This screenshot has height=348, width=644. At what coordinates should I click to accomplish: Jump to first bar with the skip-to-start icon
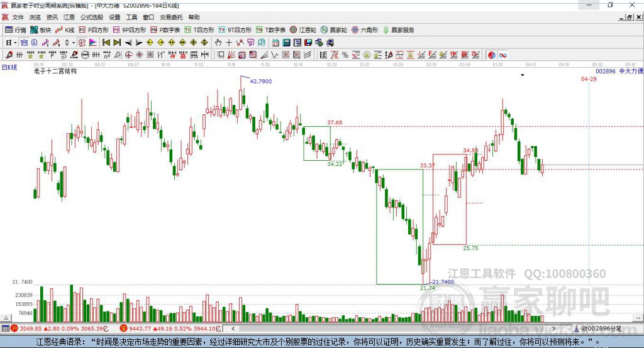pyautogui.click(x=106, y=43)
